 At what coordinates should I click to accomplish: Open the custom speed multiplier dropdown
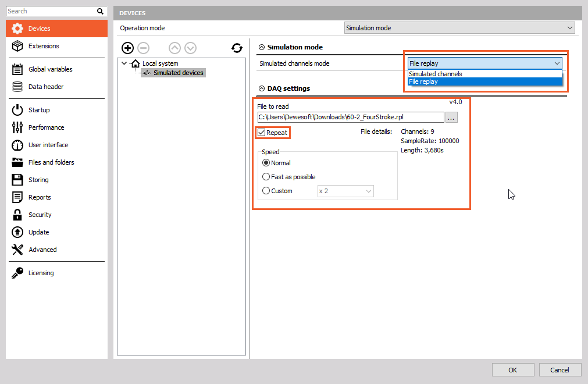pyautogui.click(x=345, y=191)
